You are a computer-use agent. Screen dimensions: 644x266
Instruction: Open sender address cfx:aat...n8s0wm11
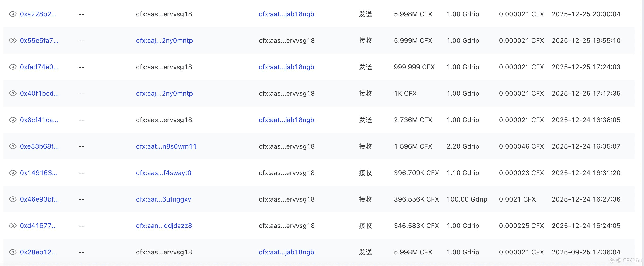pos(166,146)
